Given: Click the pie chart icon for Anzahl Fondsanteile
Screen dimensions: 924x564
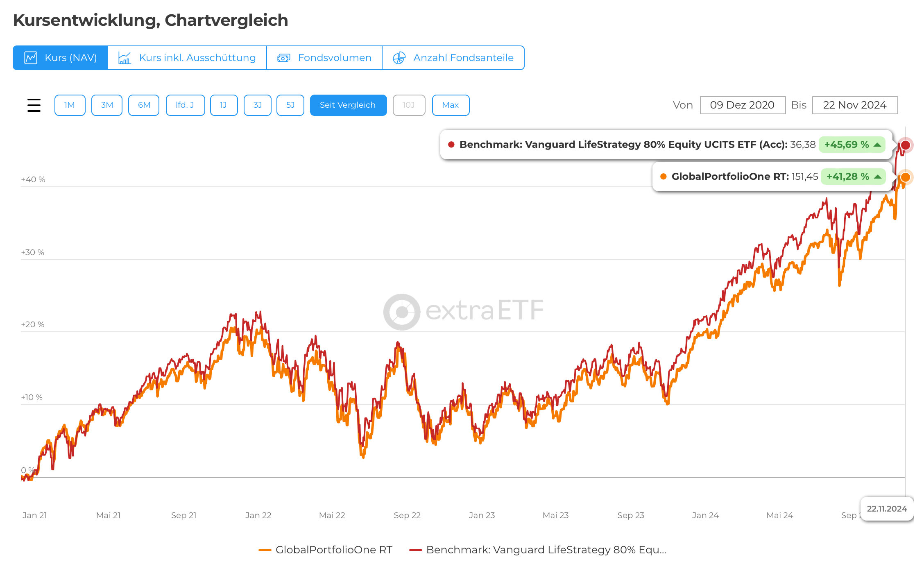Looking at the screenshot, I should pos(399,58).
